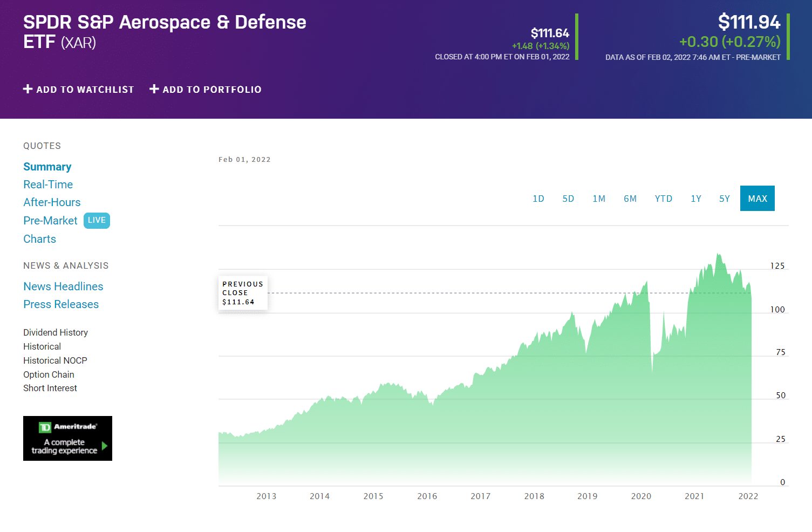Select the 5Y timeframe

point(724,198)
